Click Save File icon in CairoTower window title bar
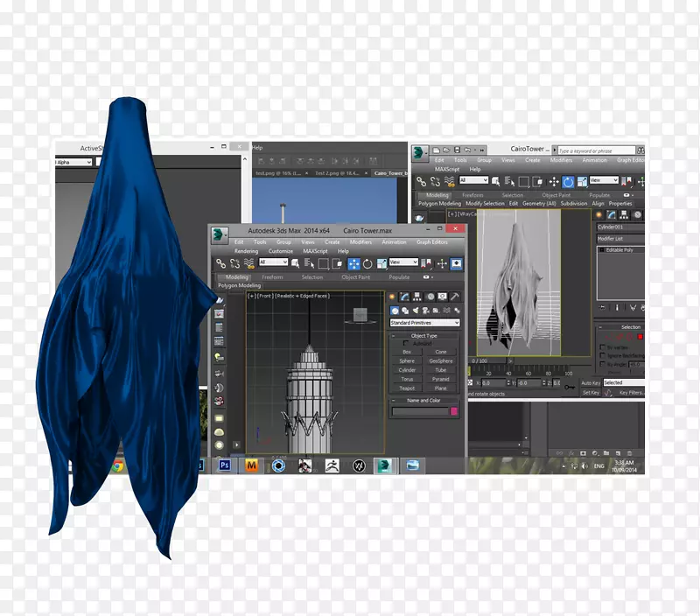This screenshot has width=700, height=616. coord(457,150)
